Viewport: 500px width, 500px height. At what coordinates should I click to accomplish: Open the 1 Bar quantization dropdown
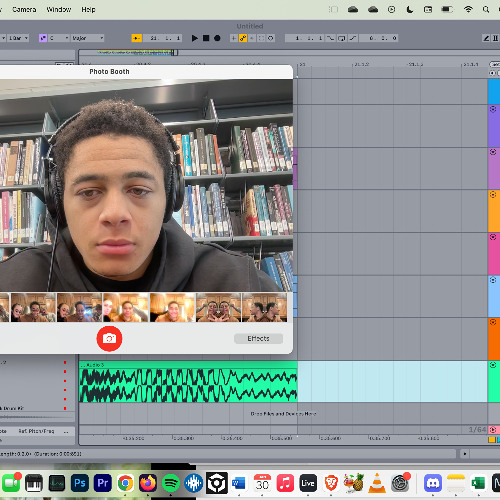tap(18, 38)
